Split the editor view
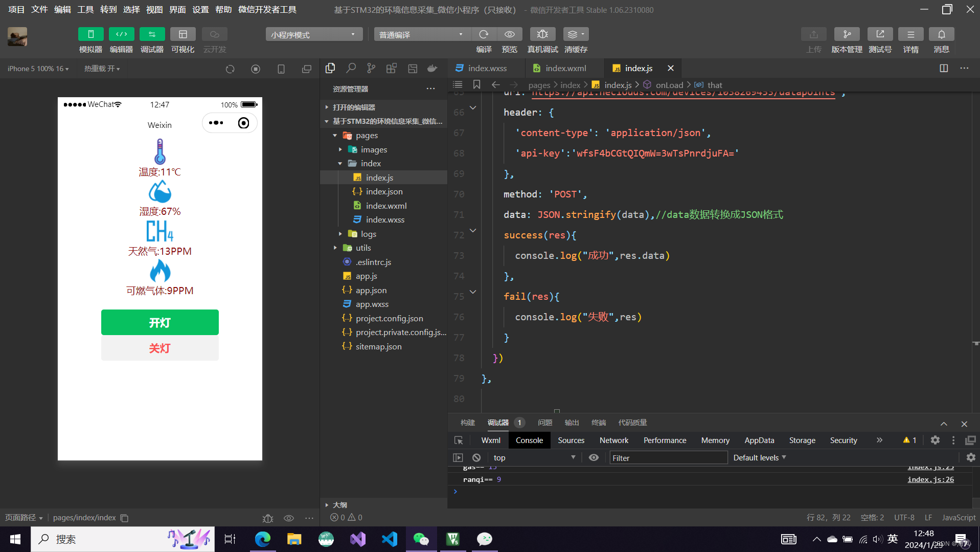 coord(944,68)
